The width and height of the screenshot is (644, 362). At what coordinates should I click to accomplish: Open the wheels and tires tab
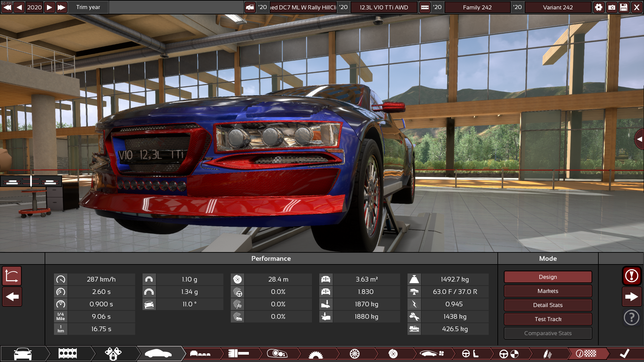(355, 354)
